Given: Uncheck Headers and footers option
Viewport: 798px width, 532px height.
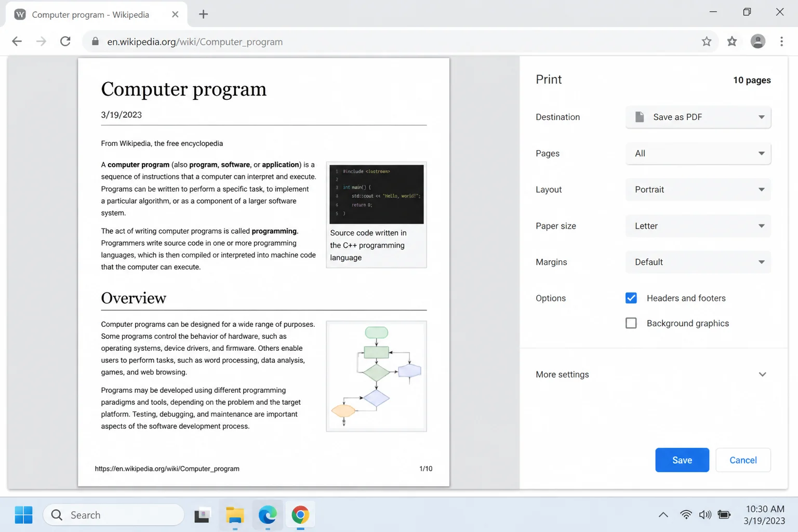Looking at the screenshot, I should (631, 298).
